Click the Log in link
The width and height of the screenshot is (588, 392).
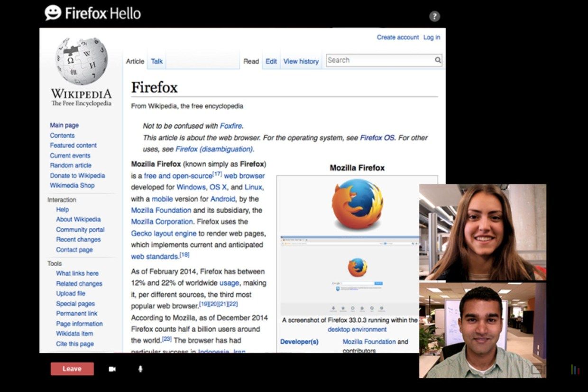tap(432, 37)
